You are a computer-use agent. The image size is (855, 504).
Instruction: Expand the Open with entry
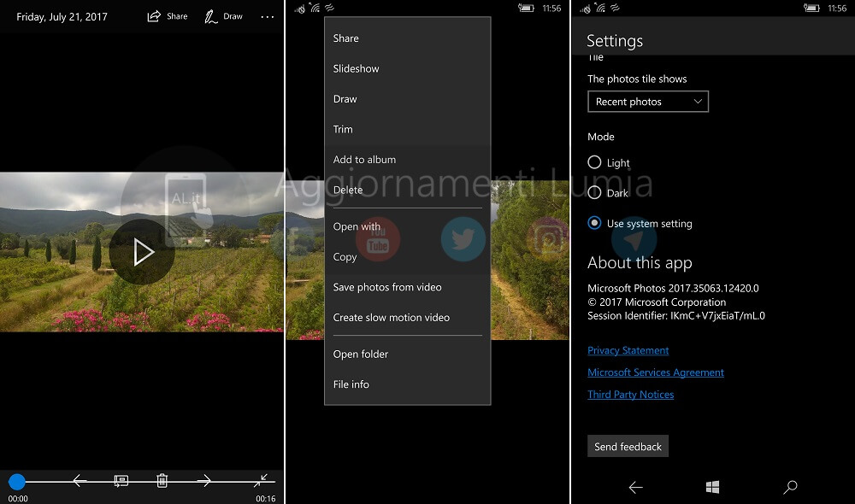[357, 226]
